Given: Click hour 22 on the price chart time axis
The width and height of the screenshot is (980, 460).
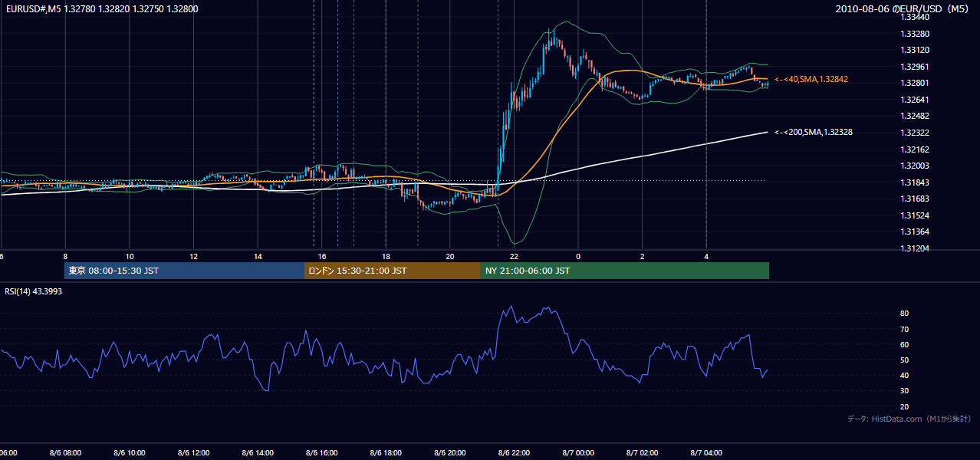Looking at the screenshot, I should 514,256.
